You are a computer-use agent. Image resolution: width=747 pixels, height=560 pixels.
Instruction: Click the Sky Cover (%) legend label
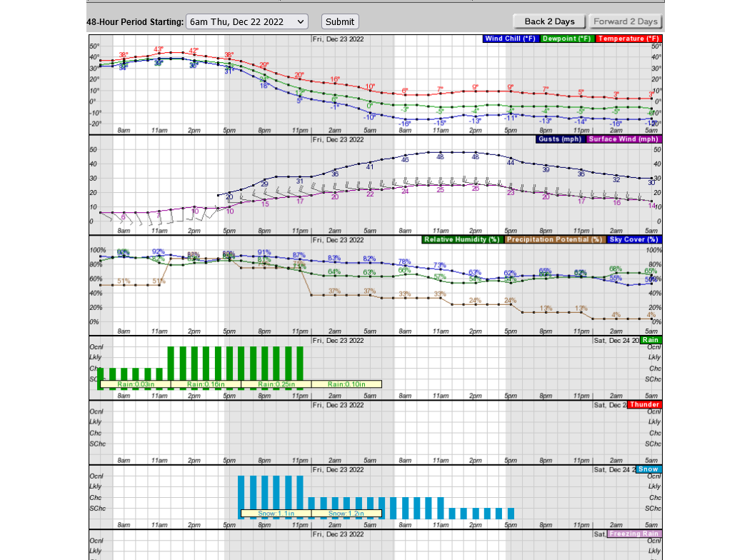pos(633,240)
